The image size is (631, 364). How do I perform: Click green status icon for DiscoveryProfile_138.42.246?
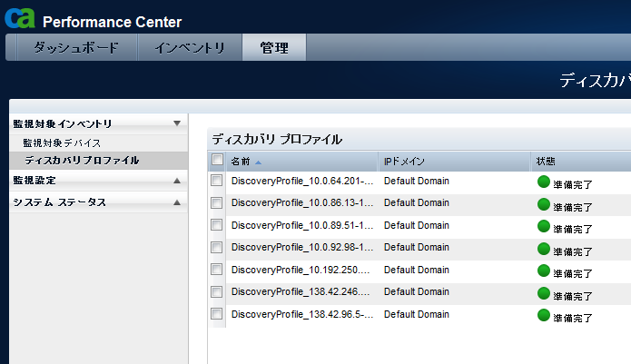click(544, 293)
